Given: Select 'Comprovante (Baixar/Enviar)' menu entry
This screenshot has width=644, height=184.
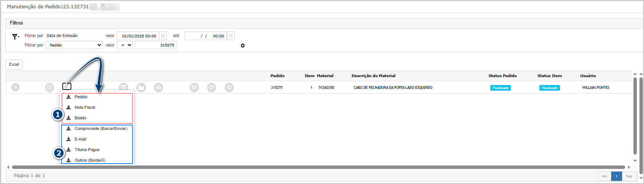Looking at the screenshot, I should (x=101, y=128).
